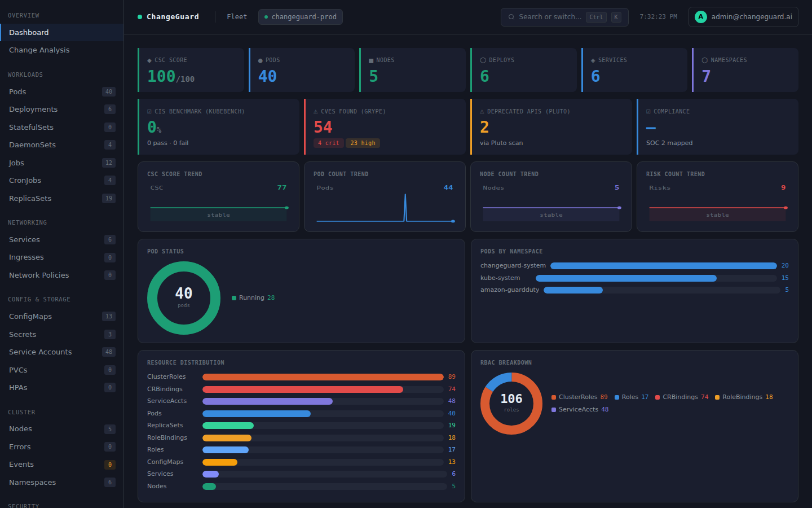Open Service Accounts entry
The height and width of the screenshot is (508, 812).
coord(62,352)
